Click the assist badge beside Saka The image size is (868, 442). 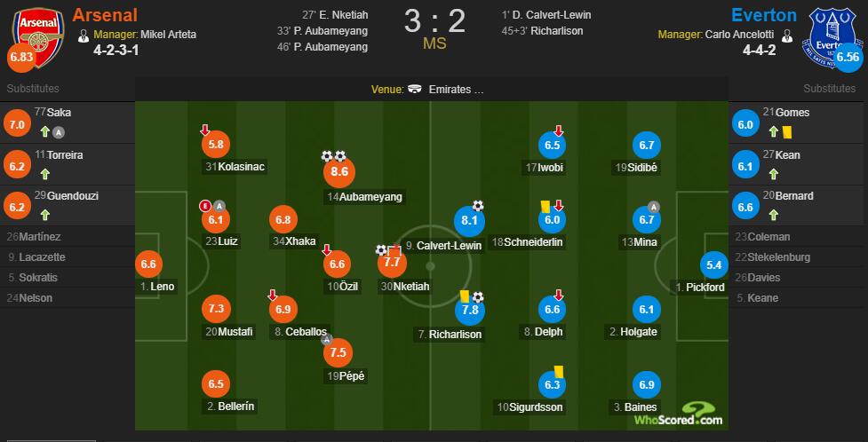58,132
